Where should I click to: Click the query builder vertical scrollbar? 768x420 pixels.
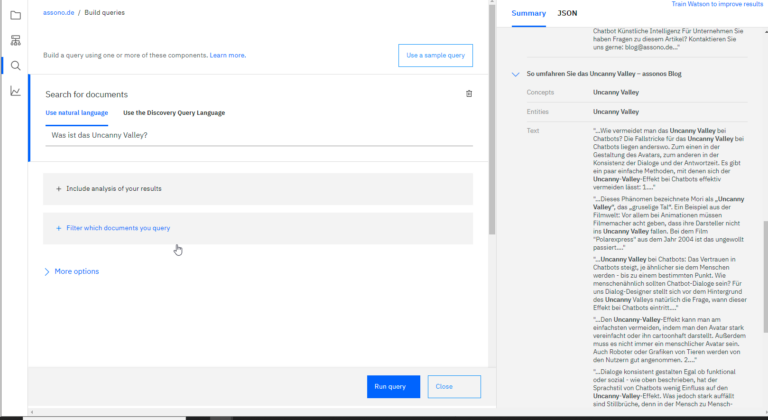492,119
